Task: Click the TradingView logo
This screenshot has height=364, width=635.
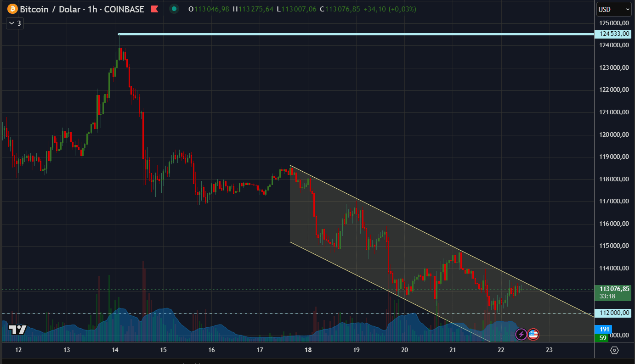Action: click(18, 330)
